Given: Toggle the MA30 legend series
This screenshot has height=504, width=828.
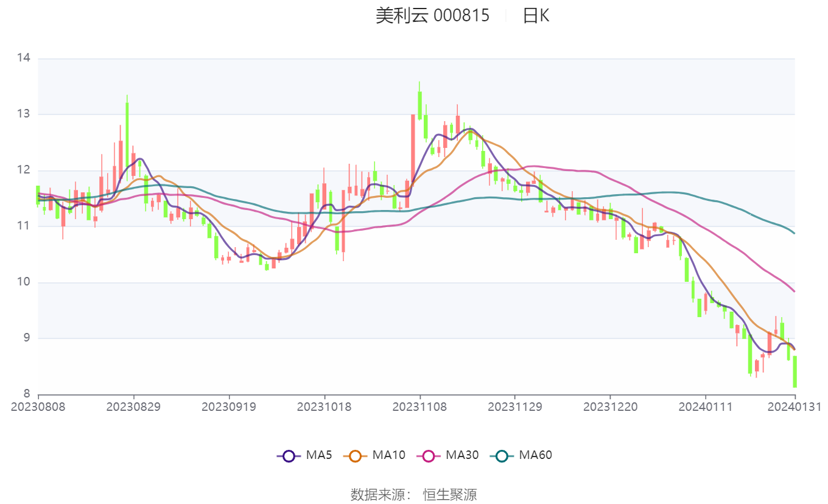Looking at the screenshot, I should pyautogui.click(x=447, y=455).
